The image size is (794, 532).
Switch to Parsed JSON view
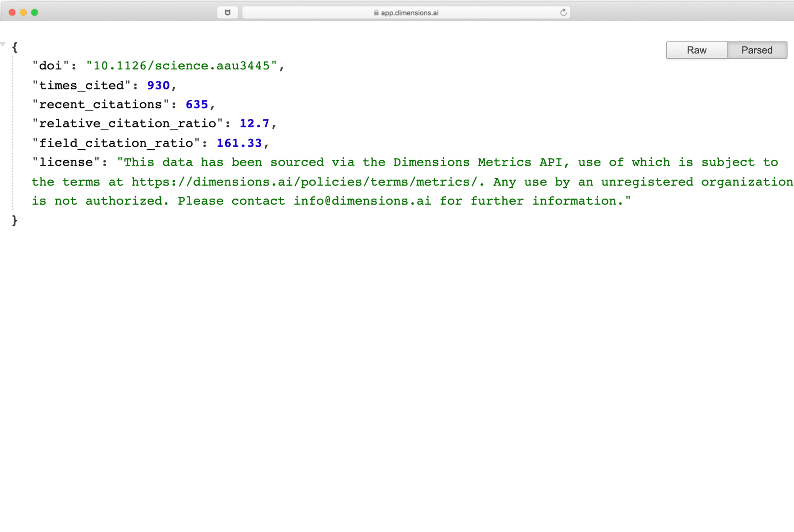[756, 50]
